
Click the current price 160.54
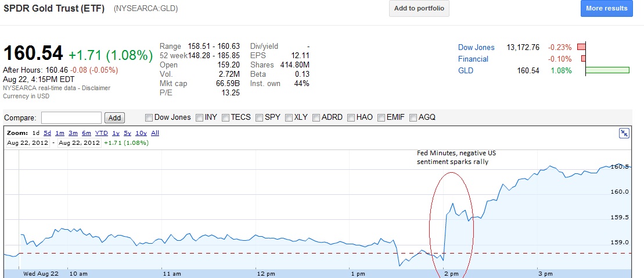point(33,54)
